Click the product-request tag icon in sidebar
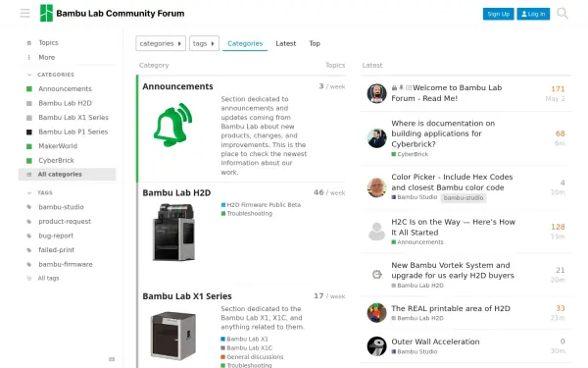 28,222
